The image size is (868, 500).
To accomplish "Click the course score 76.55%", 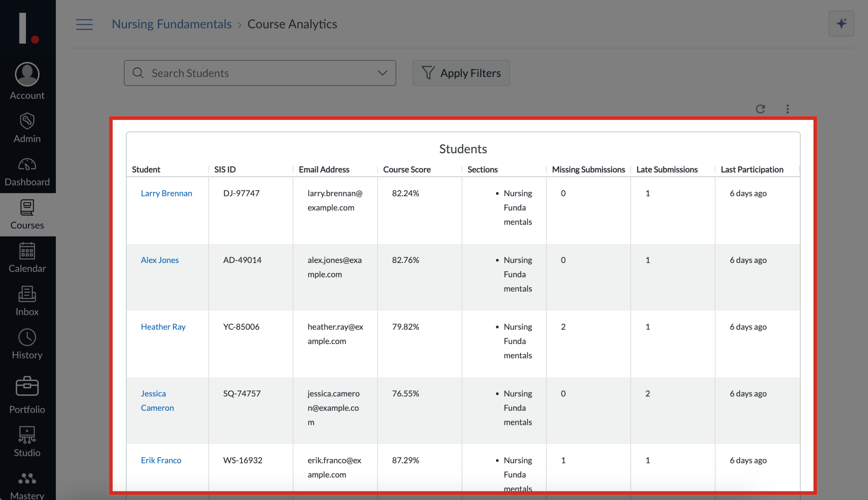I will (405, 393).
